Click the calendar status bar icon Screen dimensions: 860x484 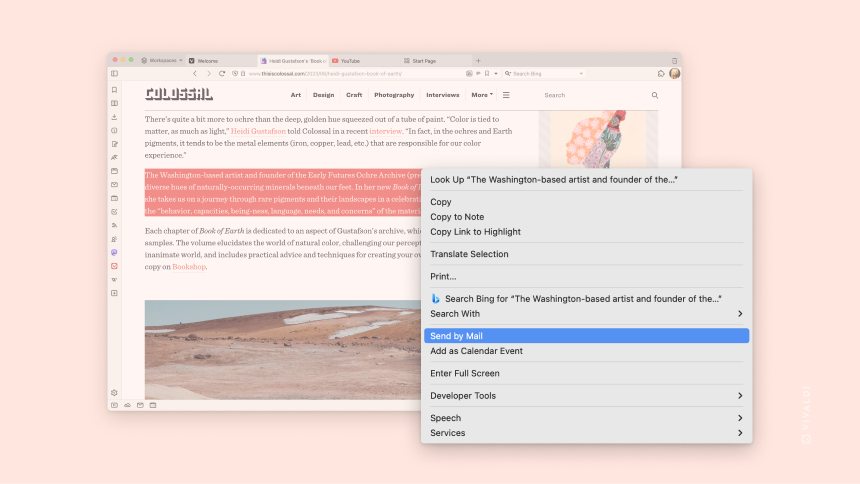153,406
